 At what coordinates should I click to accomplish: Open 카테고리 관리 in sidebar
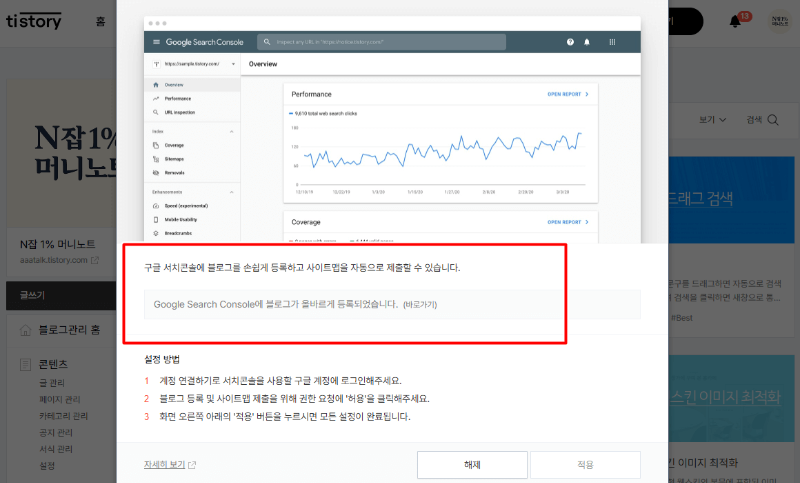click(x=64, y=416)
